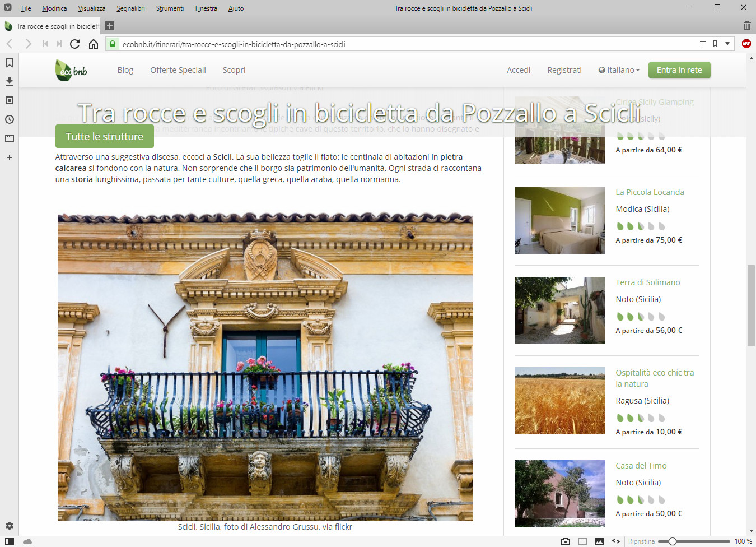The height and width of the screenshot is (547, 756).
Task: Click Ripristina to reset zoom
Action: point(641,541)
